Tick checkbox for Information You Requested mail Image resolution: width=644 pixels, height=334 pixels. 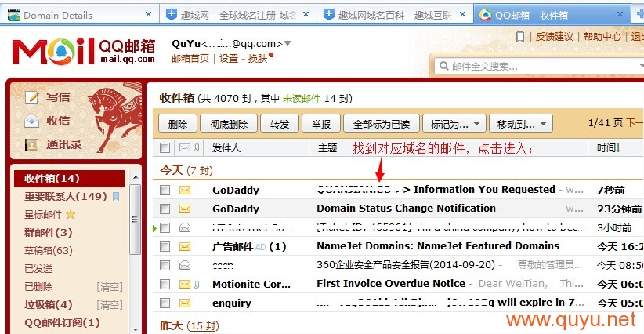tap(165, 190)
